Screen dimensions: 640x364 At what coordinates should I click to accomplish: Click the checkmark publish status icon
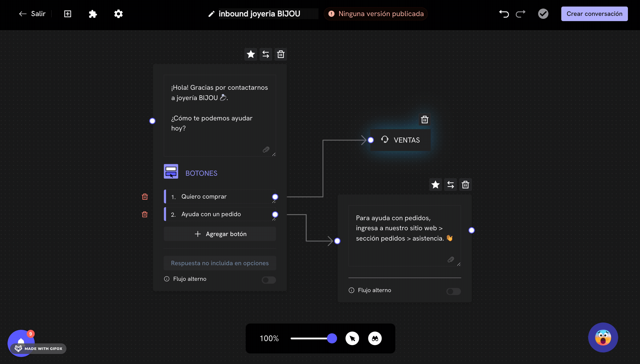tap(543, 14)
